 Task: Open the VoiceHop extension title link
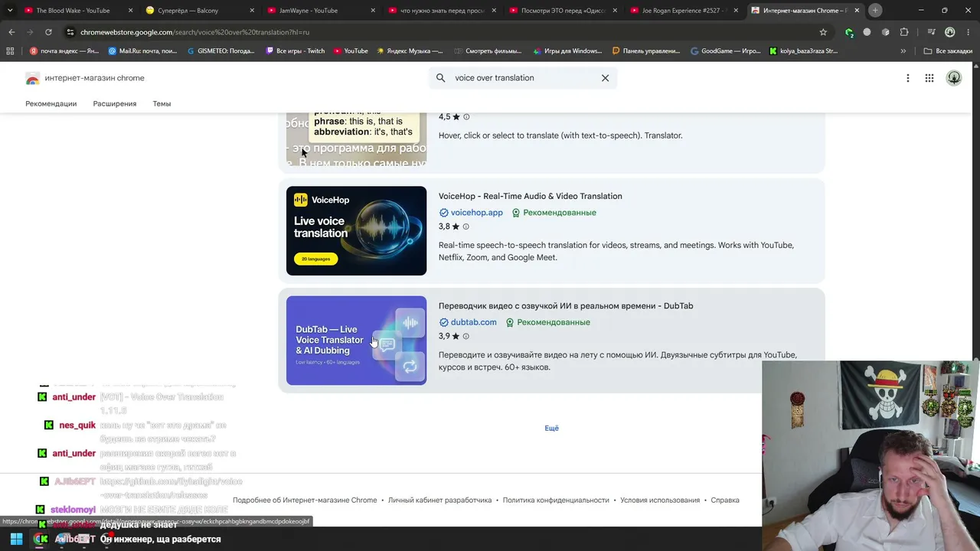click(x=530, y=196)
